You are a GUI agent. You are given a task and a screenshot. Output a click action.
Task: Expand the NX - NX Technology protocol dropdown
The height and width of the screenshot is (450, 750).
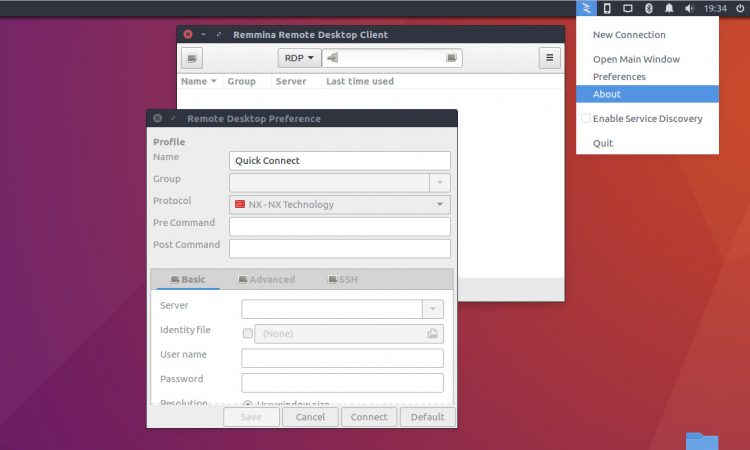click(x=340, y=204)
